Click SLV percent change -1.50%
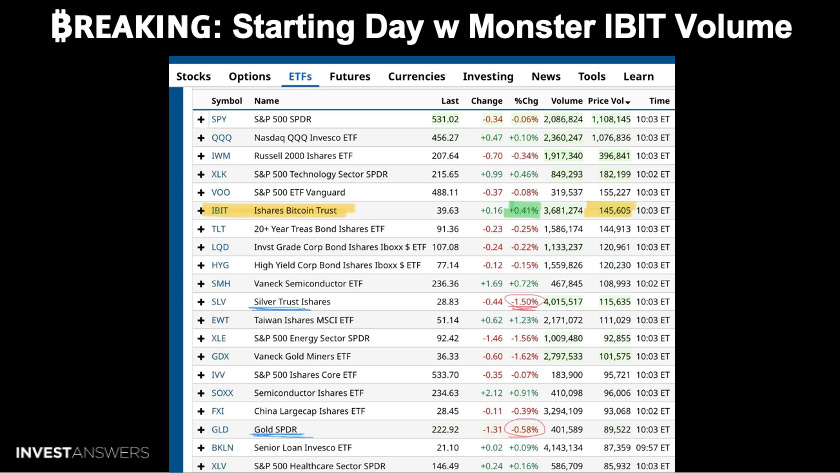The height and width of the screenshot is (473, 840). coord(525,302)
